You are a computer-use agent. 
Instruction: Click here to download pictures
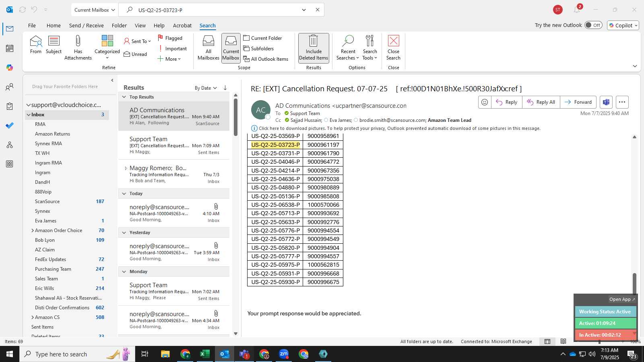(x=399, y=129)
